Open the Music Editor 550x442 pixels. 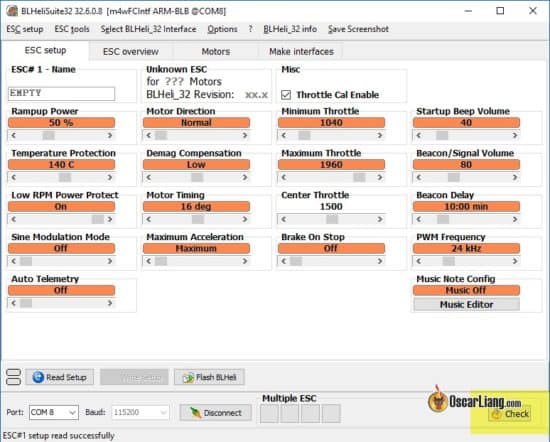(467, 304)
